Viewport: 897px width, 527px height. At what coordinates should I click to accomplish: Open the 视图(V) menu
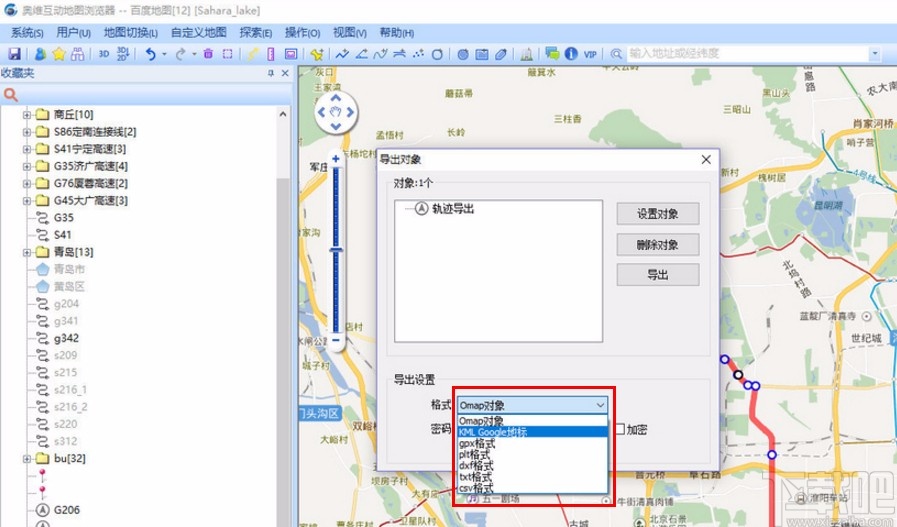(x=350, y=33)
